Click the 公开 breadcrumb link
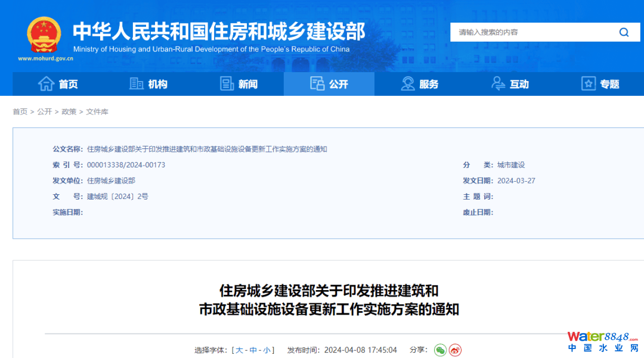 click(x=45, y=112)
